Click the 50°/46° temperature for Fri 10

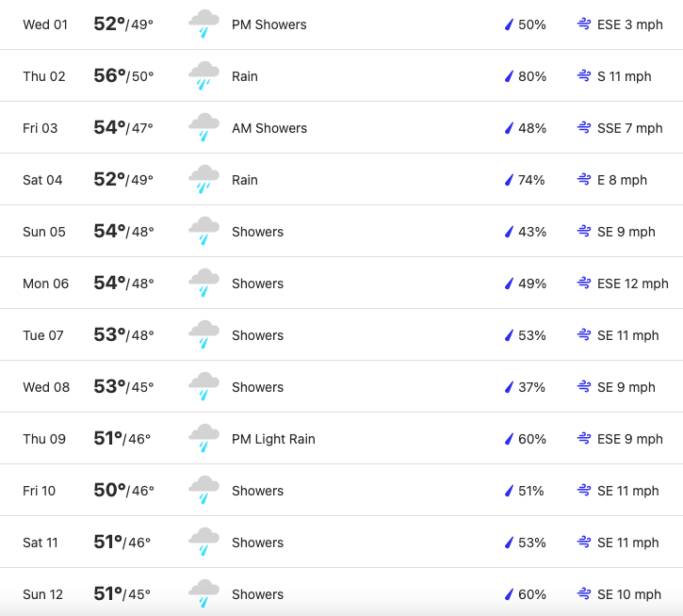(x=123, y=490)
